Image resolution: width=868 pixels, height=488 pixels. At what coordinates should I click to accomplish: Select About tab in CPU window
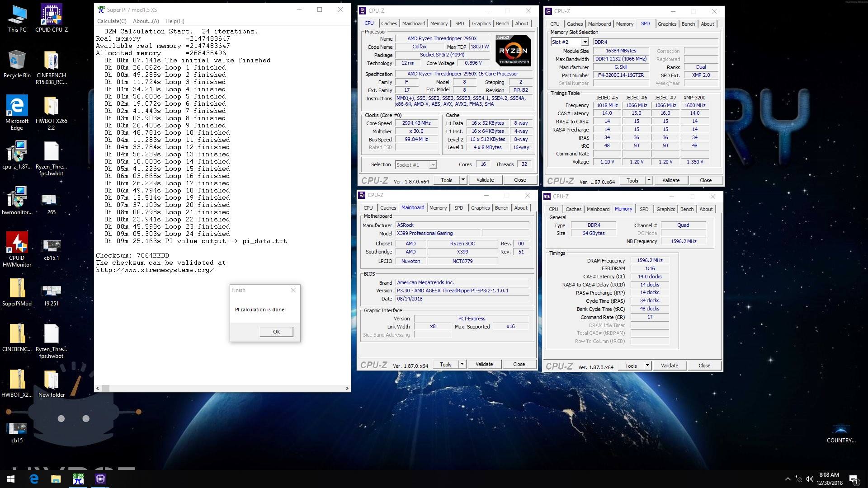[x=521, y=23]
